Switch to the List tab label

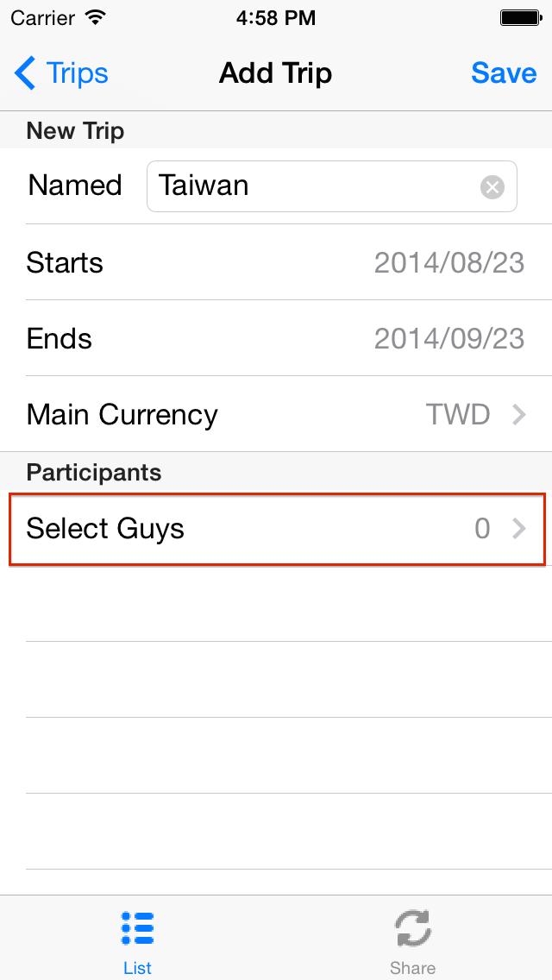pyautogui.click(x=137, y=968)
